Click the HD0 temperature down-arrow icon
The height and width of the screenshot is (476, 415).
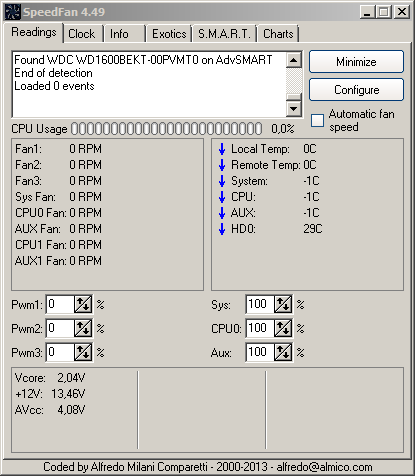click(x=222, y=229)
